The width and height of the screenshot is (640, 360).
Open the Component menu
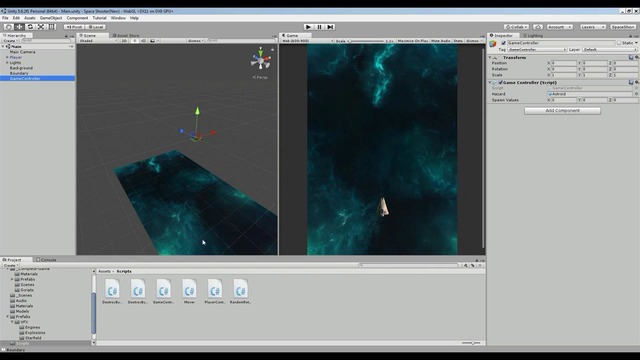tap(77, 18)
